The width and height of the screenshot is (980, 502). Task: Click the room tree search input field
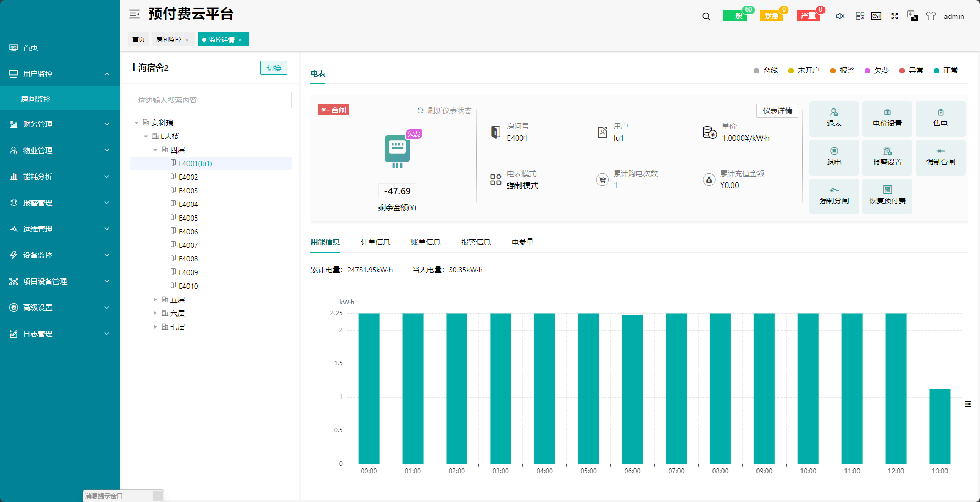click(210, 100)
